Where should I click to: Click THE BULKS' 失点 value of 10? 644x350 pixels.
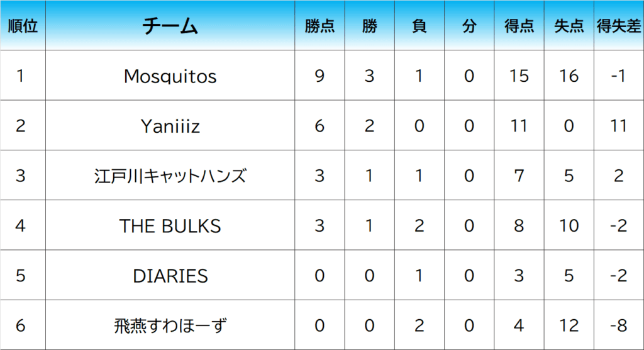569,225
